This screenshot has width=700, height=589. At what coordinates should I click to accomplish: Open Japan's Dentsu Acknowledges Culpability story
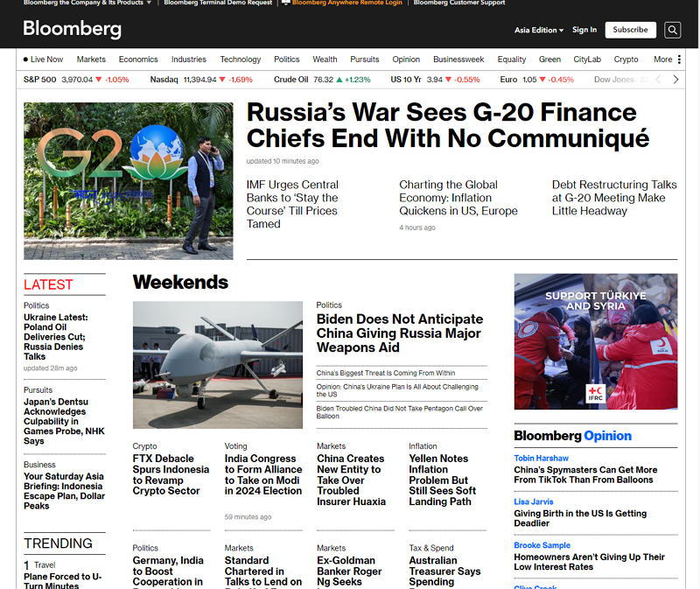click(64, 421)
